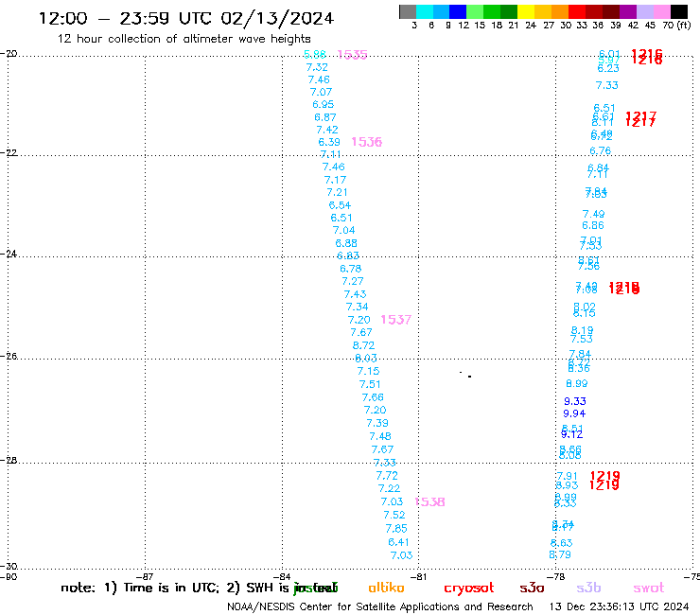Select the cyan 6 ft legend swatch
Image resolution: width=700 pixels, height=615 pixels.
pos(425,11)
